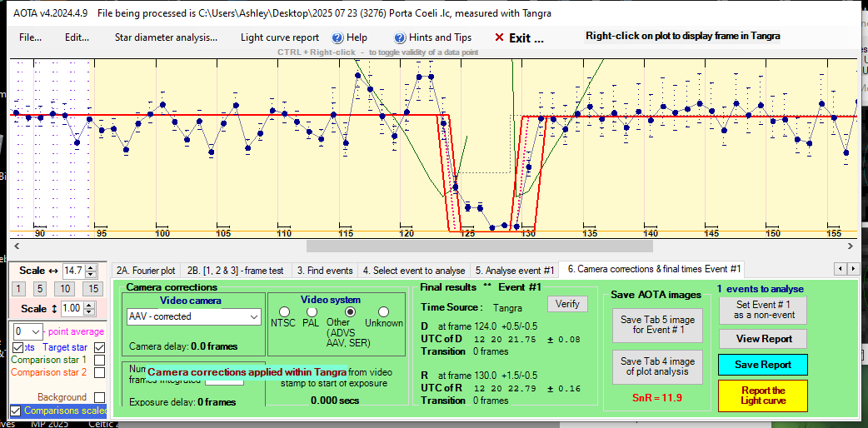This screenshot has height=428, width=868.
Task: Click the red X Exit item
Action: click(519, 37)
